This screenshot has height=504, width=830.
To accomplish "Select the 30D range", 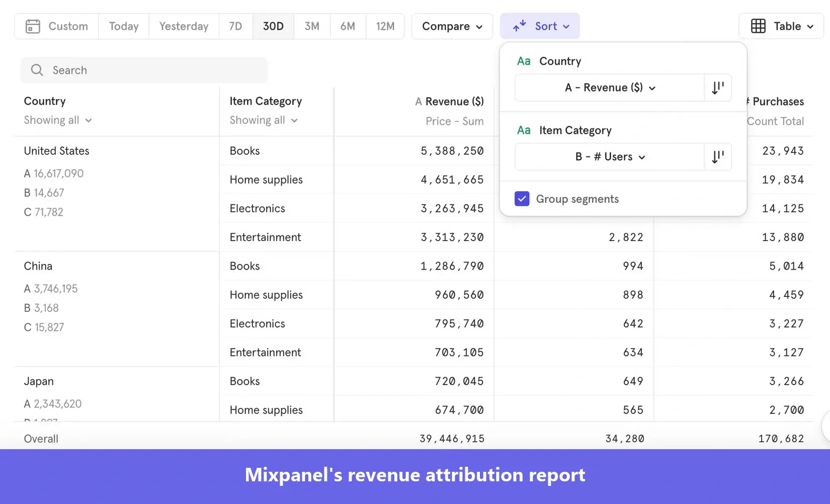I will point(273,26).
